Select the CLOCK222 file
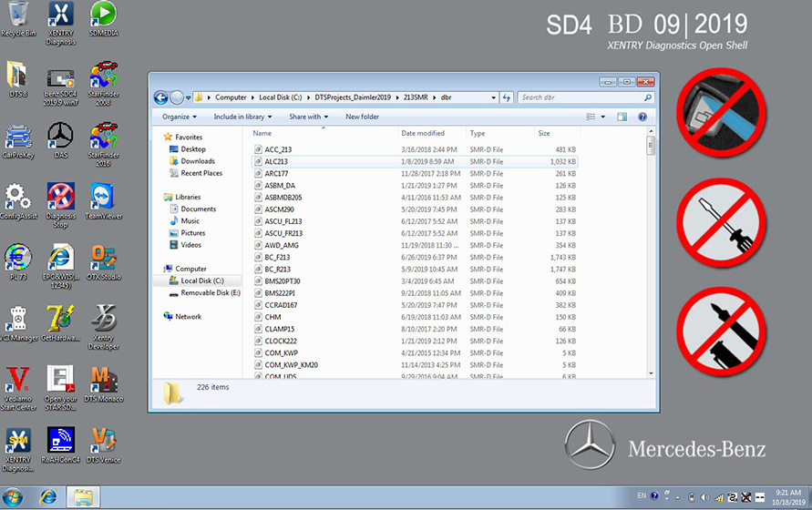The height and width of the screenshot is (510, 812). coord(281,342)
